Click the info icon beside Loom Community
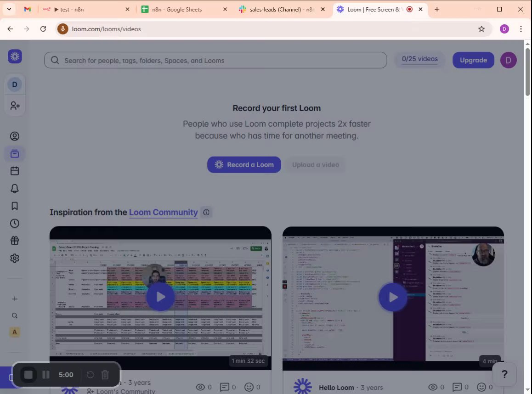Screen dimensions: 532x394 click(x=206, y=212)
